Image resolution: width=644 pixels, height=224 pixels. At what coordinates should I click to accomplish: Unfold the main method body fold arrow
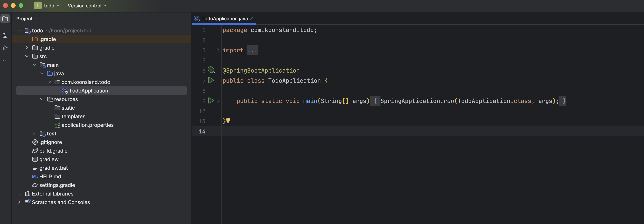click(218, 101)
